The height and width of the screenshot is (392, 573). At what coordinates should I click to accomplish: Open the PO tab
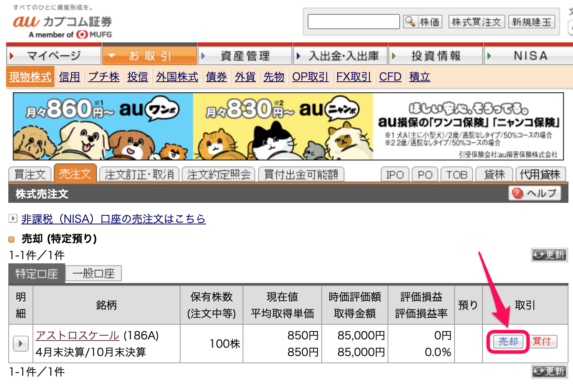[x=425, y=174]
